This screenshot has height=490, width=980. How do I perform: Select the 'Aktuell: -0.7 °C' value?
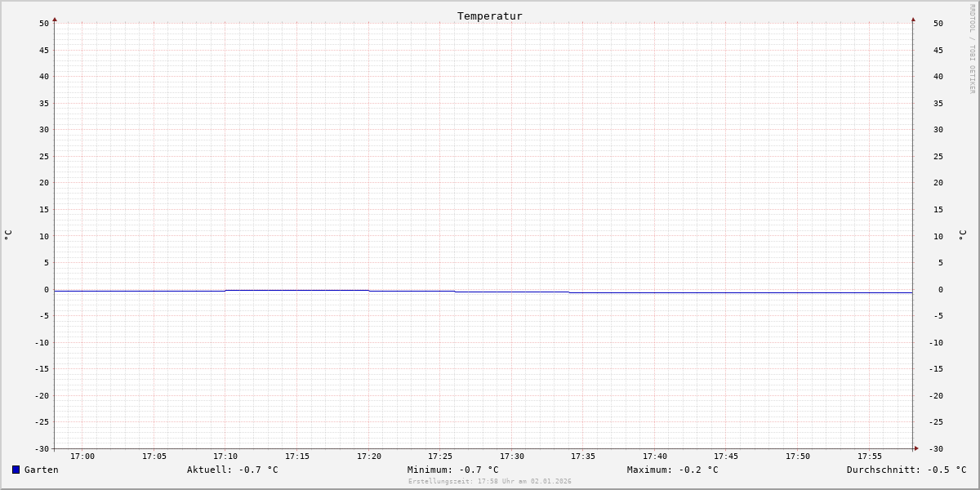pos(233,470)
